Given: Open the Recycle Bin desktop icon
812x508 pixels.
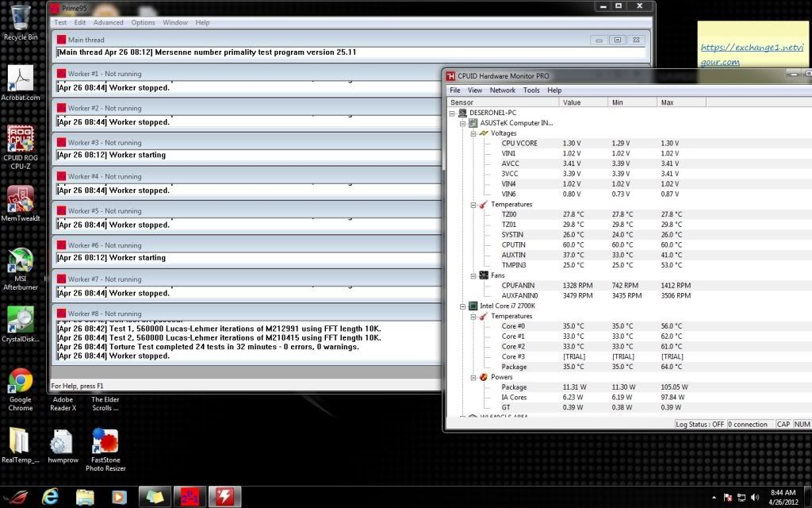Looking at the screenshot, I should 21,22.
